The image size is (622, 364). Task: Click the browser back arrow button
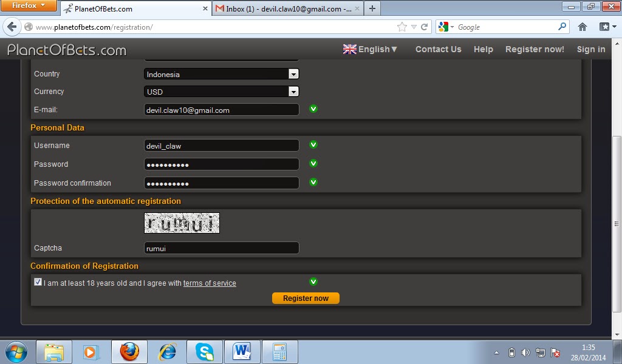12,27
